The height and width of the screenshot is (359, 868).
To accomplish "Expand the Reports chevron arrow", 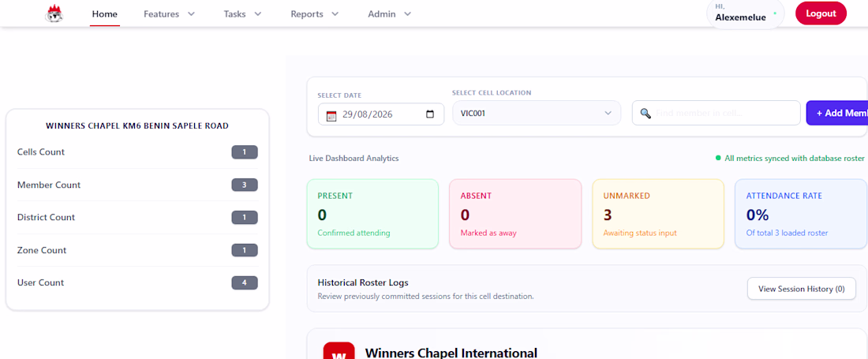I will click(x=335, y=14).
